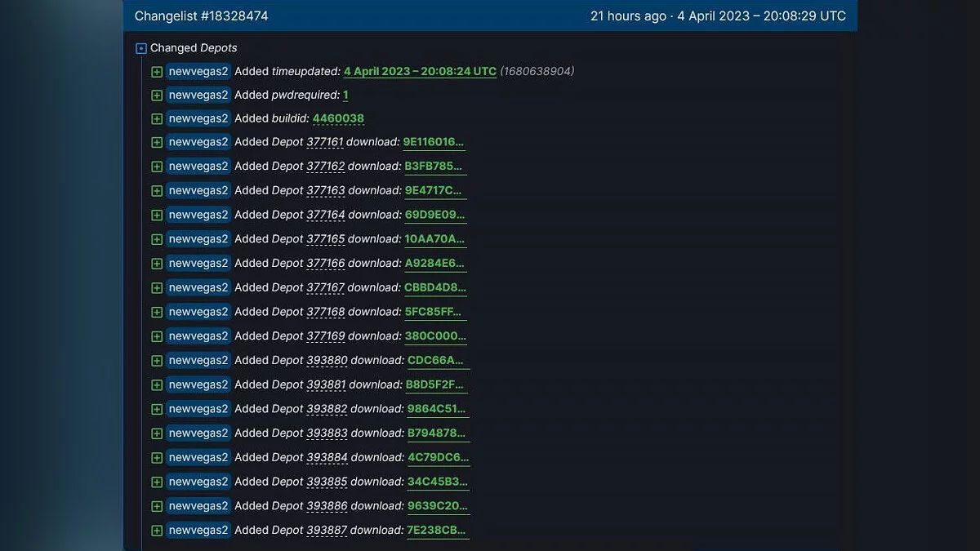980x551 pixels.
Task: Click download hash CDC66A…
Action: click(x=439, y=360)
